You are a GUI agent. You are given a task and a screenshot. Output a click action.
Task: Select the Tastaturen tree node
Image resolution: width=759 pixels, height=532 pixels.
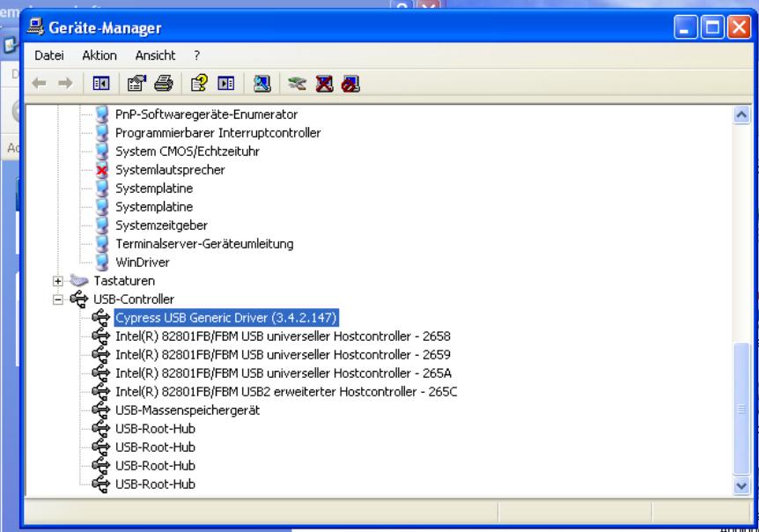[x=124, y=281]
